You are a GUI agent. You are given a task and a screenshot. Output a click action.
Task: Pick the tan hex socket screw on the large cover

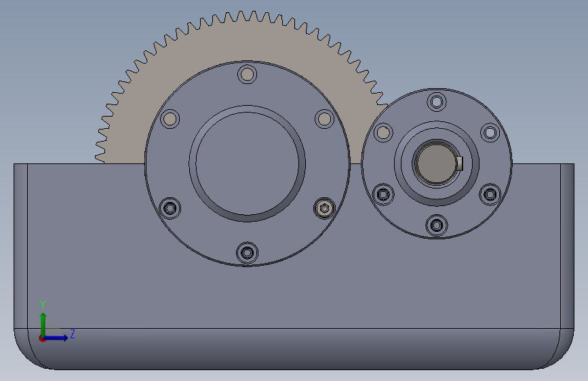point(324,208)
